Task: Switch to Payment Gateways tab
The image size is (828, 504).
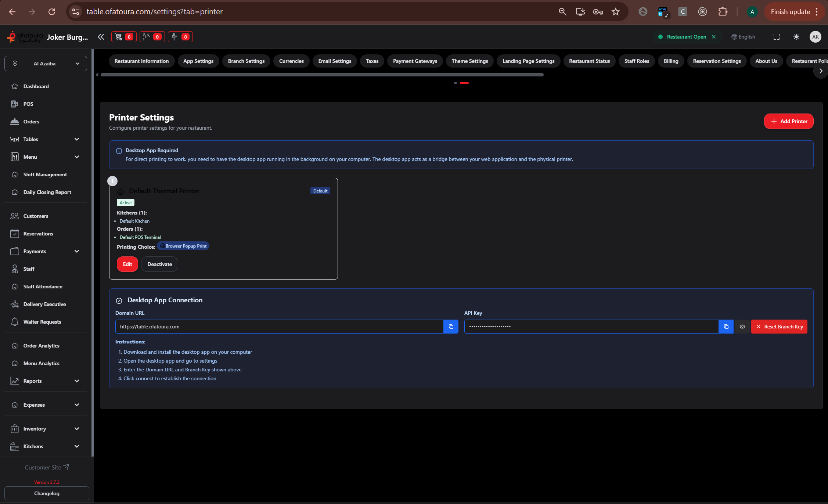Action: [x=415, y=61]
